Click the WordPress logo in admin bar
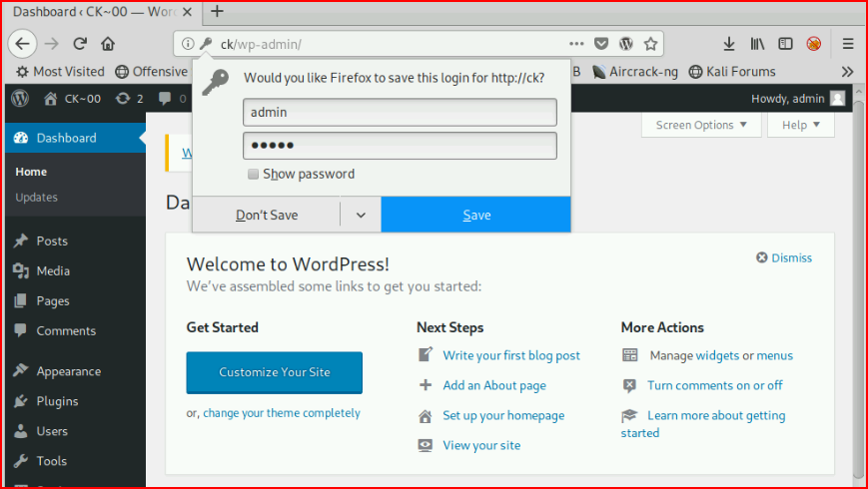 [20, 99]
